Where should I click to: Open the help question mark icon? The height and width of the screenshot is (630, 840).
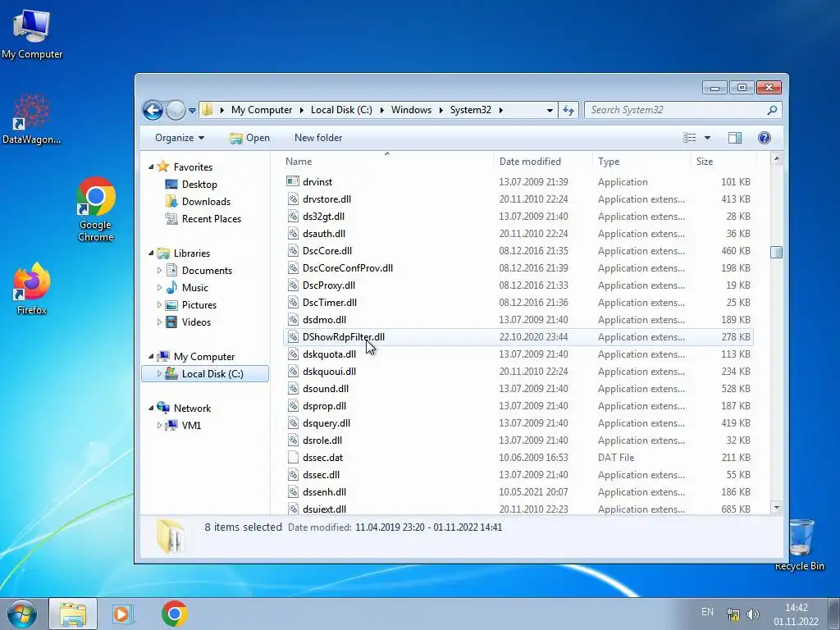764,138
